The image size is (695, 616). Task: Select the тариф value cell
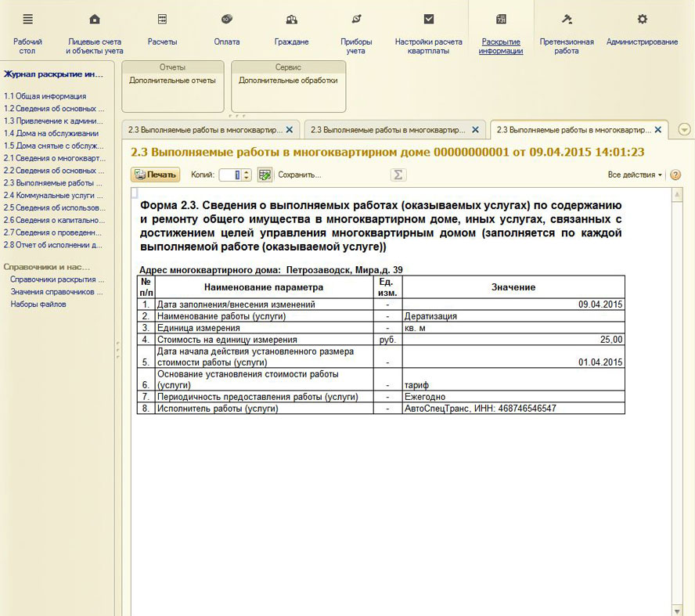pyautogui.click(x=513, y=380)
